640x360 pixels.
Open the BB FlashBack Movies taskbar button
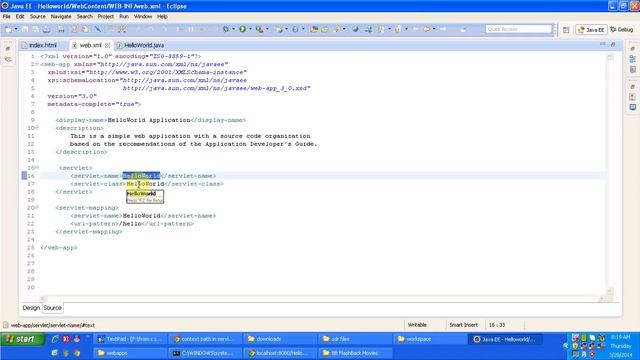[355, 353]
